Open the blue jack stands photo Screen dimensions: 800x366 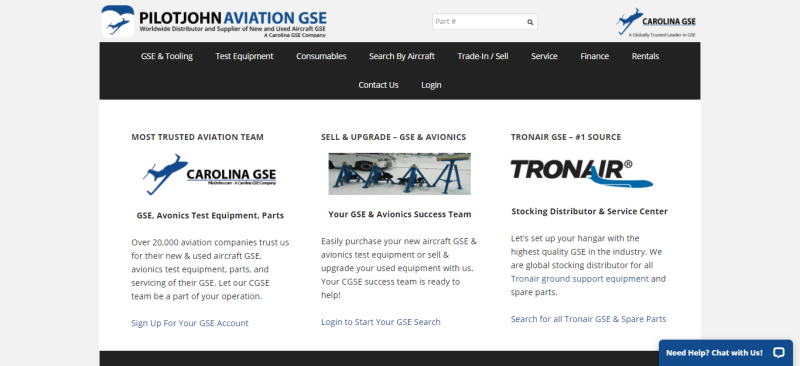[399, 174]
